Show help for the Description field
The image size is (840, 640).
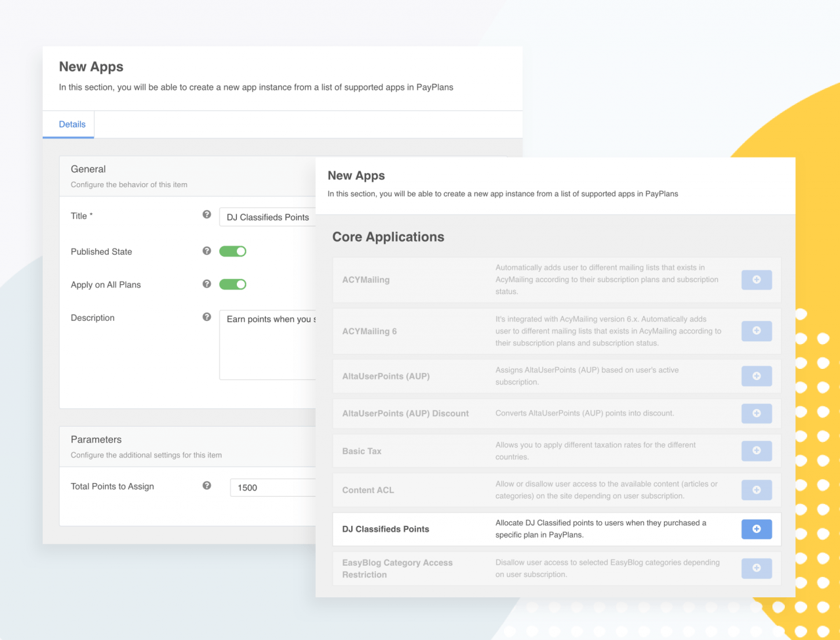point(207,316)
